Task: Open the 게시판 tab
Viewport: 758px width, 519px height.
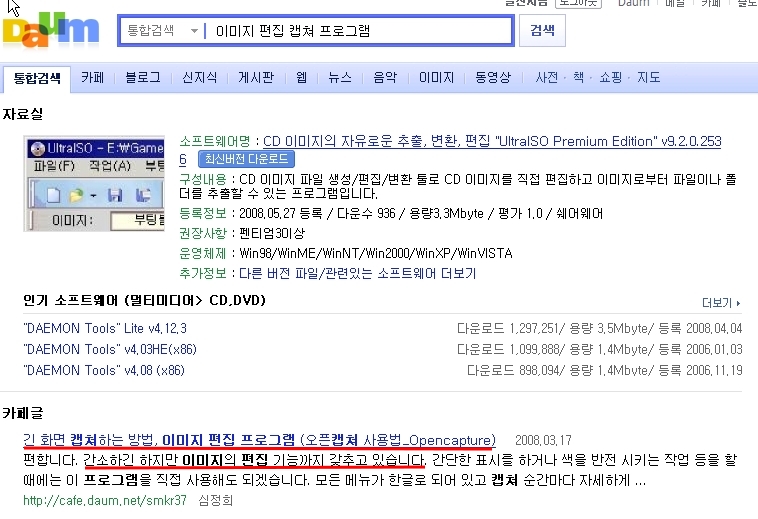Action: coord(256,77)
